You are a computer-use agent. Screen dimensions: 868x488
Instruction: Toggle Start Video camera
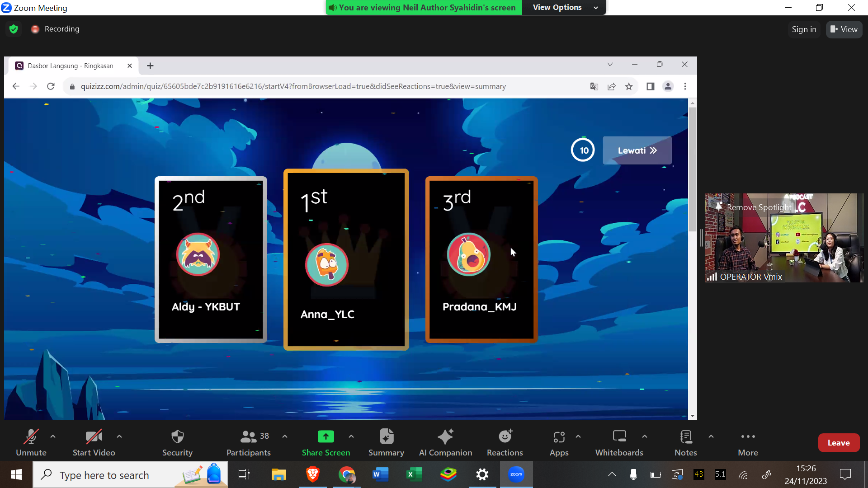click(94, 437)
